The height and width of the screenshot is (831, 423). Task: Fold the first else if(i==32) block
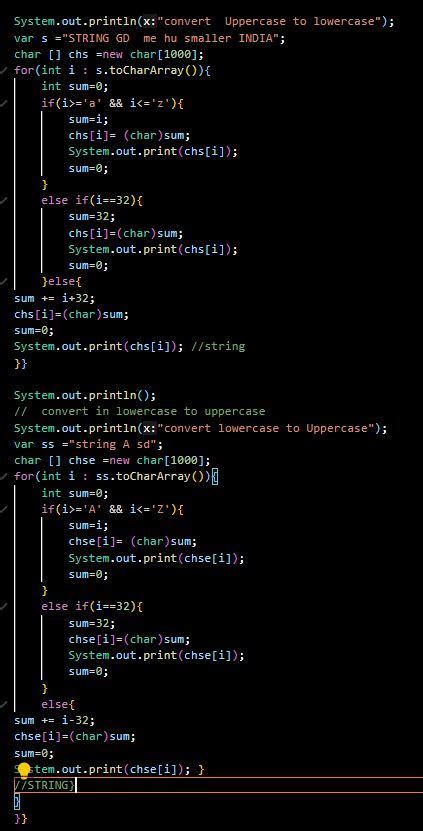(x=3, y=201)
